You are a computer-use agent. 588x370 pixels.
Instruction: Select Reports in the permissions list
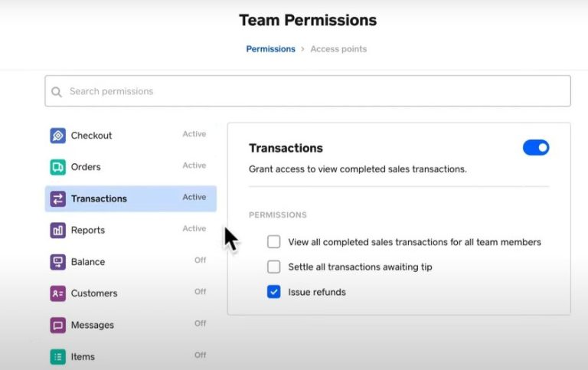coord(88,231)
